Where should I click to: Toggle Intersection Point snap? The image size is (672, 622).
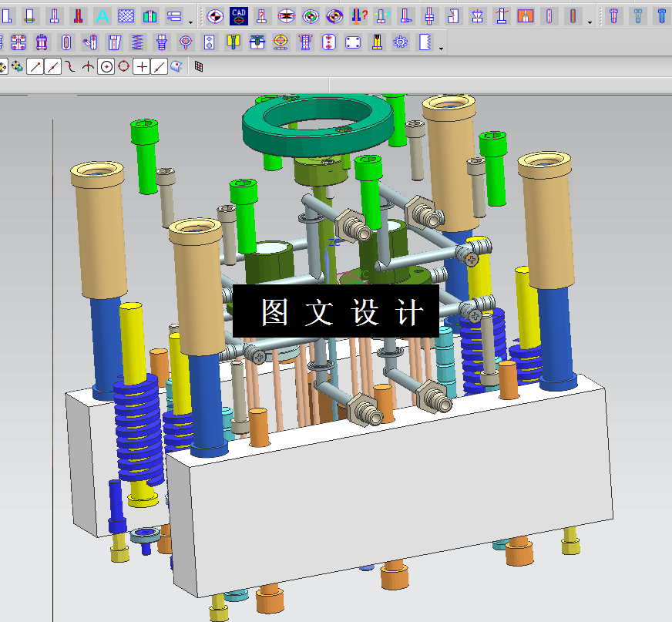(89, 67)
